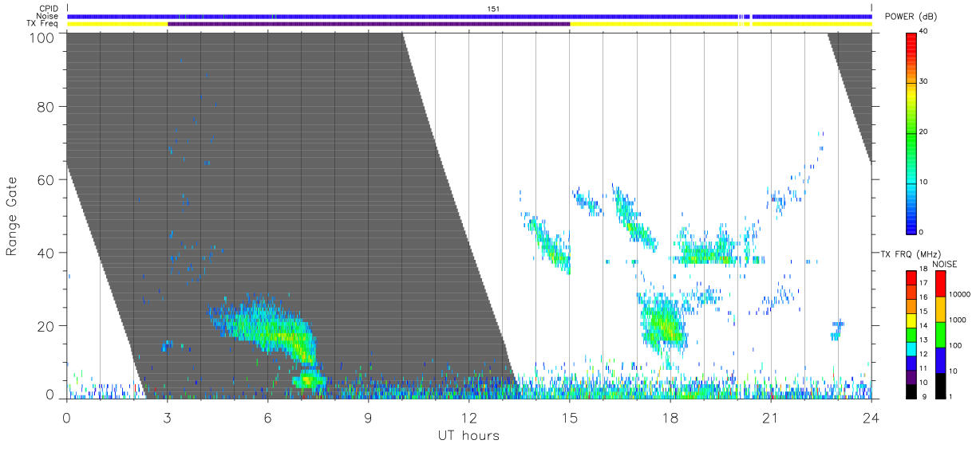The image size is (980, 452).
Task: Click the 40 tick on Range Gate axis
Action: coord(46,253)
